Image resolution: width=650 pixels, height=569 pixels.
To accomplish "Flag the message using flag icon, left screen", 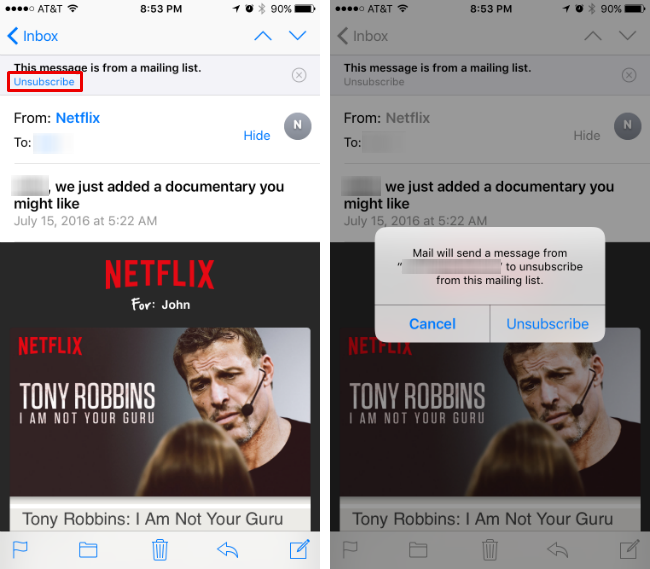I will [x=20, y=550].
